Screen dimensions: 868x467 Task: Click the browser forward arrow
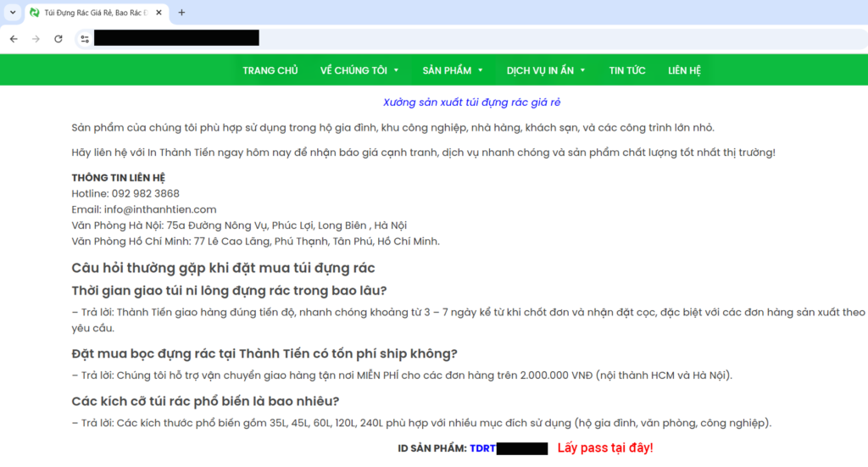[x=36, y=39]
